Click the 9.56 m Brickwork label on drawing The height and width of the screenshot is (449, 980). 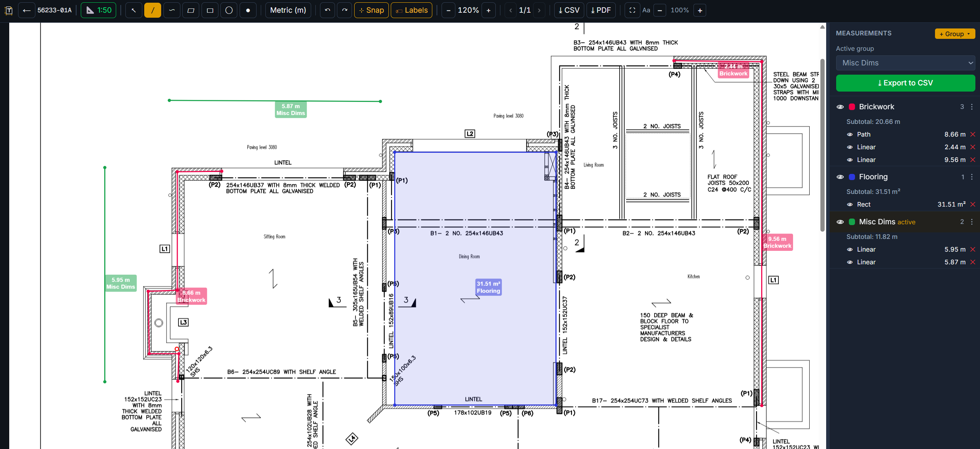777,242
